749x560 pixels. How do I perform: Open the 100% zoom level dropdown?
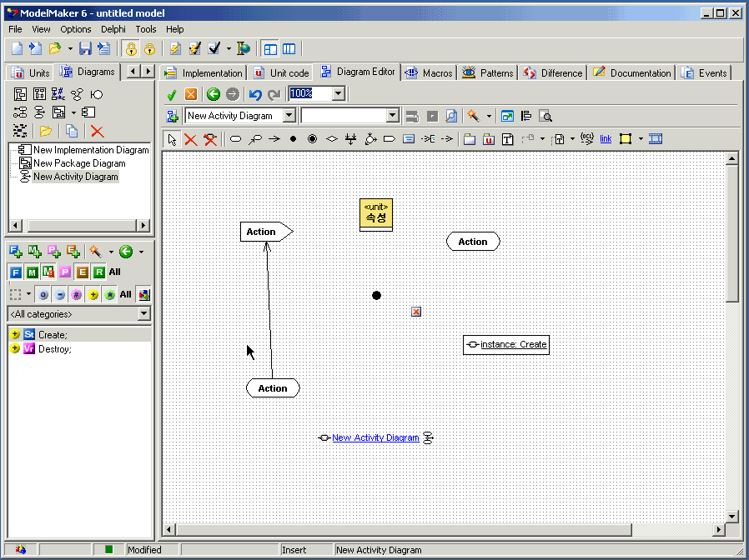coord(338,94)
